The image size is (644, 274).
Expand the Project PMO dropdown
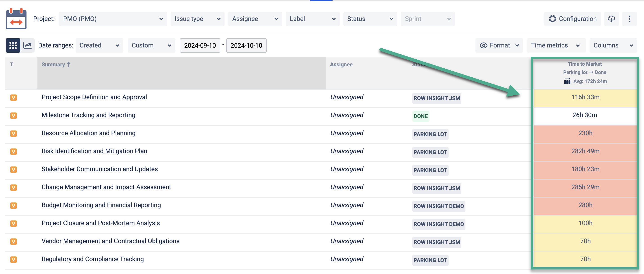point(113,19)
